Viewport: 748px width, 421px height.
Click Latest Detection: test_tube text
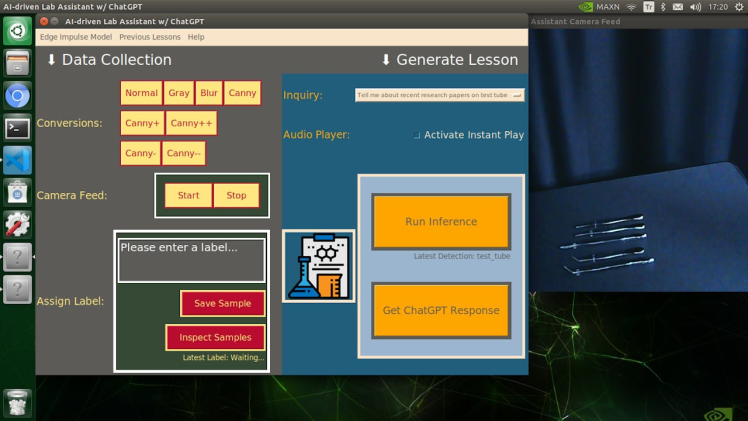(462, 256)
